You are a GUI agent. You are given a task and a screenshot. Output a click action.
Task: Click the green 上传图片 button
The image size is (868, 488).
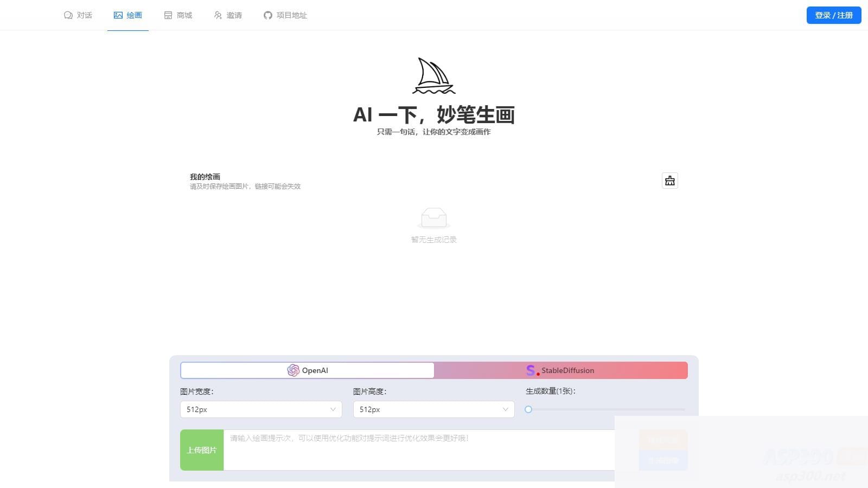[201, 450]
